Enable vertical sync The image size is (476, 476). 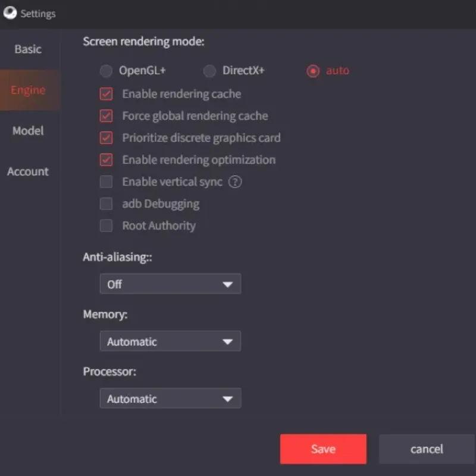pyautogui.click(x=106, y=181)
